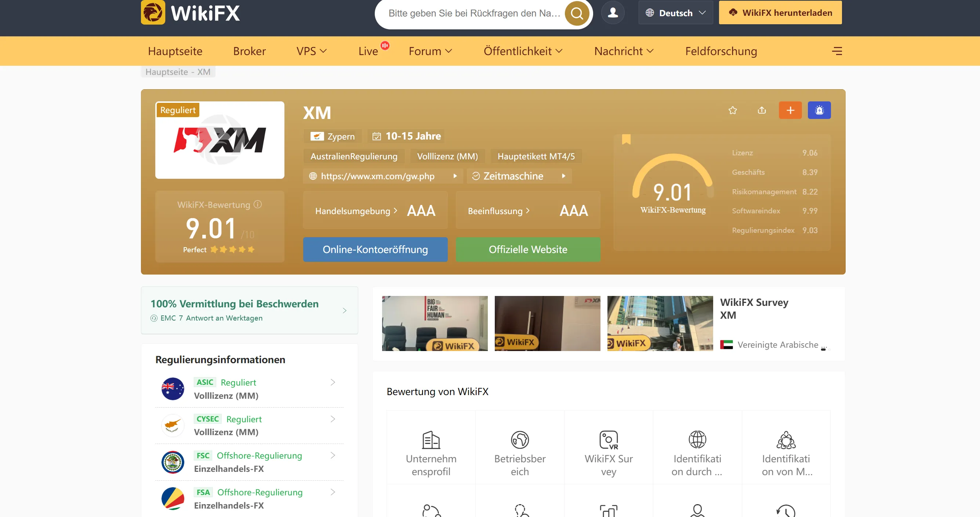Click the info icon beside WikiFX-Bewertung
This screenshot has width=980, height=517.
258,205
